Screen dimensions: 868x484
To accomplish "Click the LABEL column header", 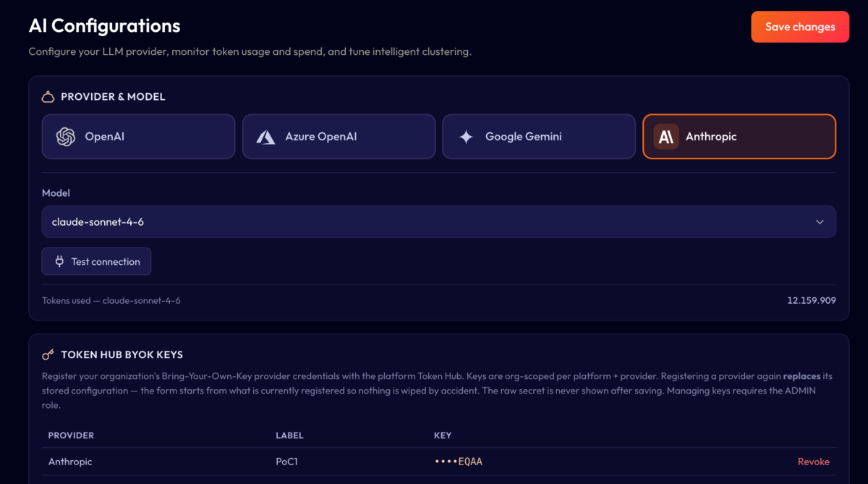I will click(x=289, y=436).
